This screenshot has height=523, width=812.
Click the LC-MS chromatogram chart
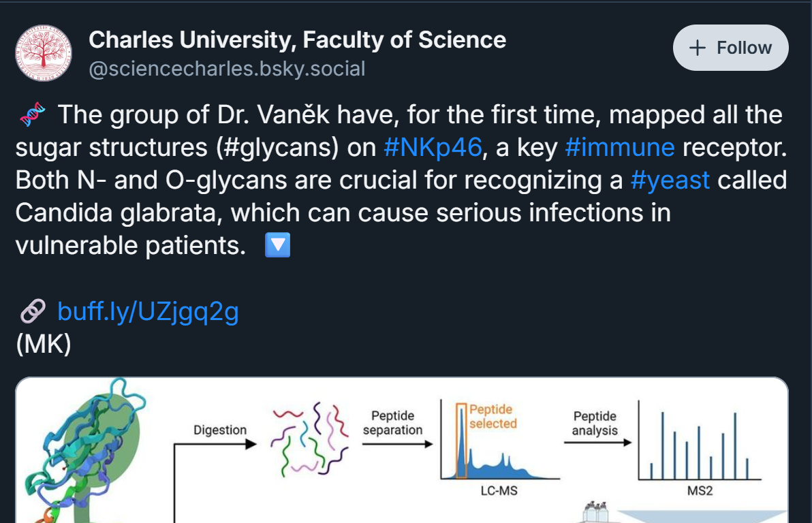[x=500, y=440]
